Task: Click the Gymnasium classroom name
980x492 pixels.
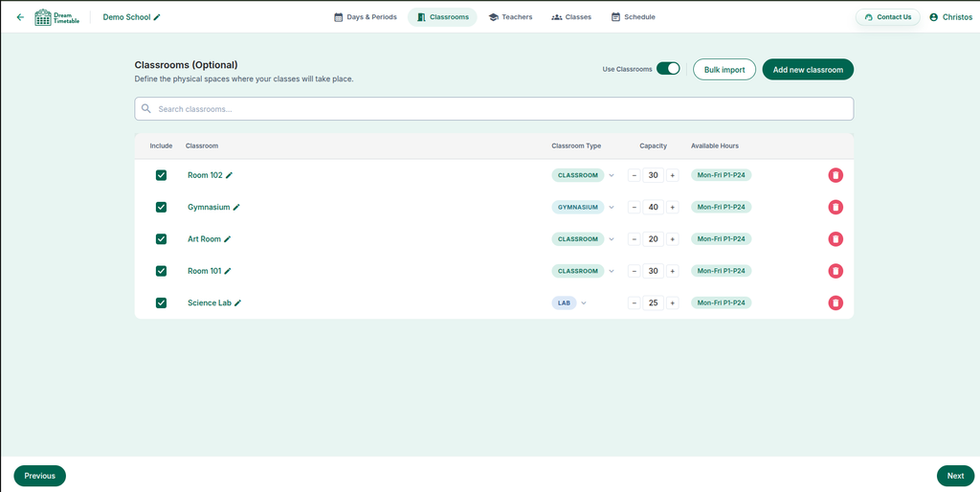Action: (x=209, y=207)
